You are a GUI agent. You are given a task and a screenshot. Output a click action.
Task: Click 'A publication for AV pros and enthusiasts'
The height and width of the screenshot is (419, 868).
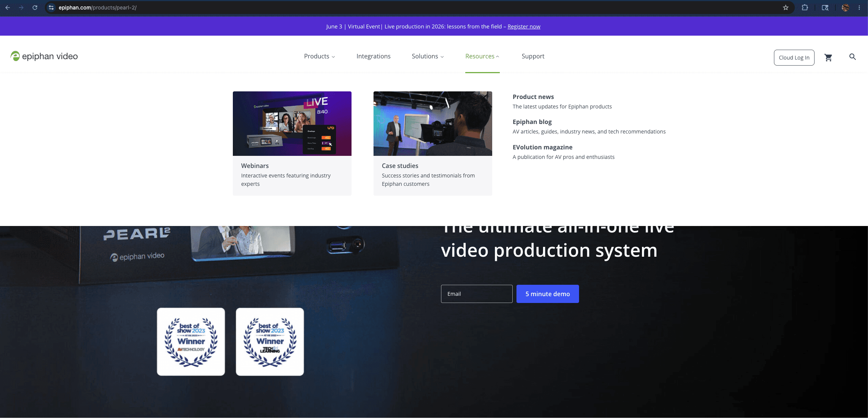click(x=563, y=157)
